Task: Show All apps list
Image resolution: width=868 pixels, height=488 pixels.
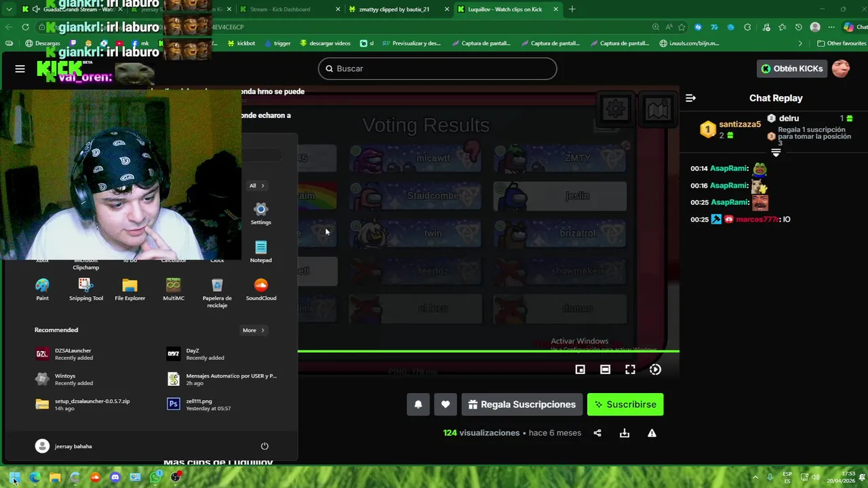Action: pos(256,186)
